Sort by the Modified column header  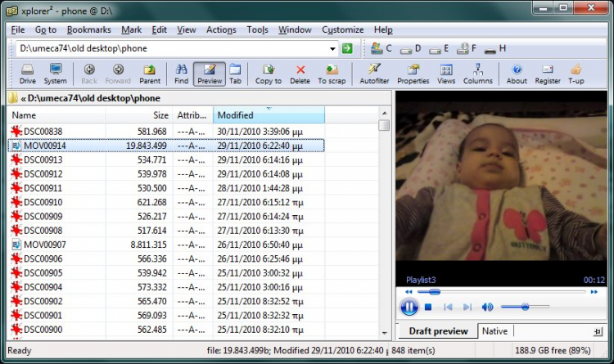(x=269, y=115)
